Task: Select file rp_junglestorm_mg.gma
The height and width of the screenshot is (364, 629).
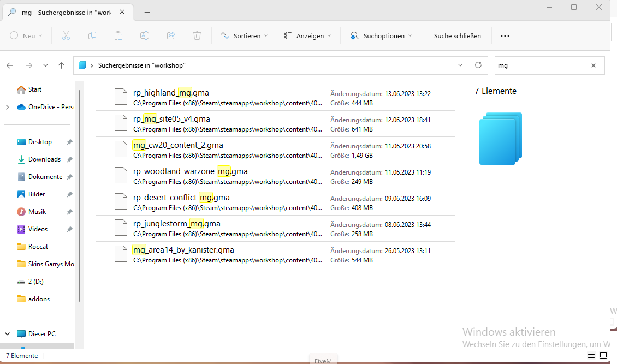Action: tap(275, 229)
